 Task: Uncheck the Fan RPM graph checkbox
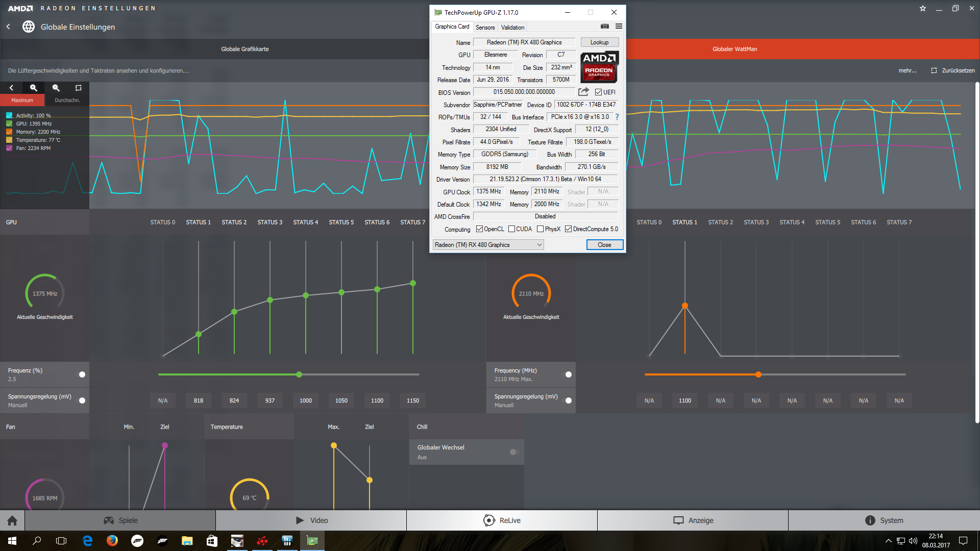[x=9, y=148]
